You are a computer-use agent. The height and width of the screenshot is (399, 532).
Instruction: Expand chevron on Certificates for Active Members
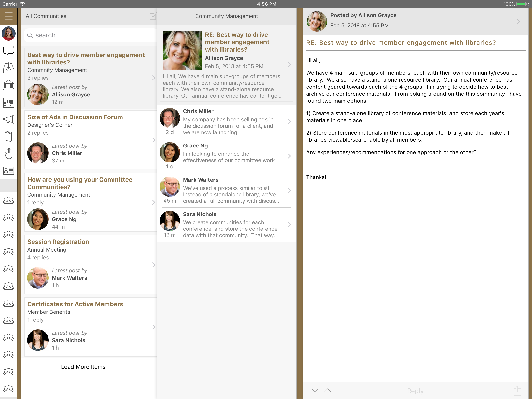(x=154, y=327)
